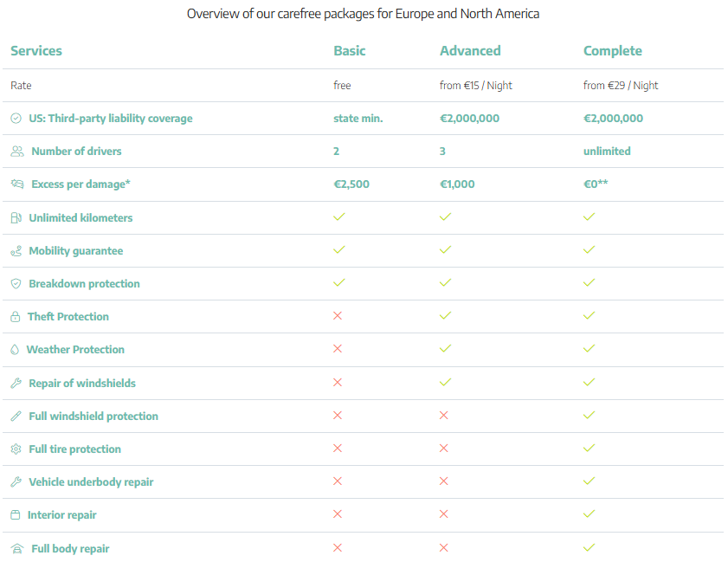The height and width of the screenshot is (562, 728).
Task: Click the Interior repair box icon
Action: [16, 515]
